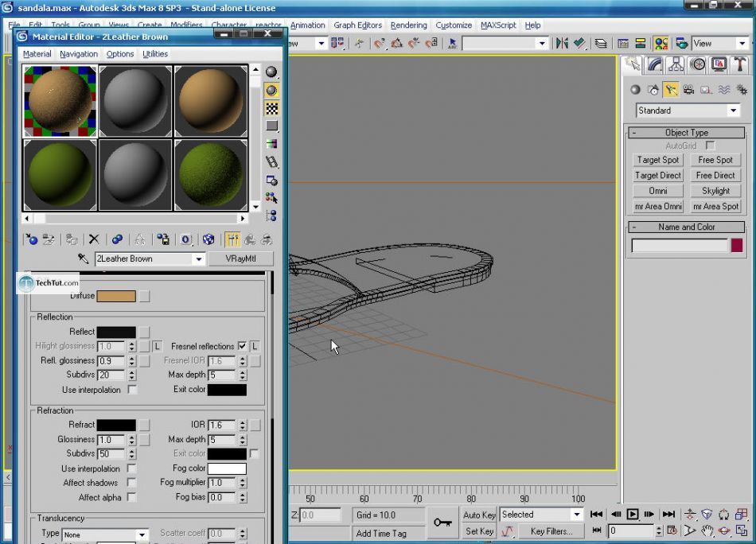This screenshot has width=756, height=544.
Task: Open the Graph Editors menu
Action: click(x=357, y=25)
